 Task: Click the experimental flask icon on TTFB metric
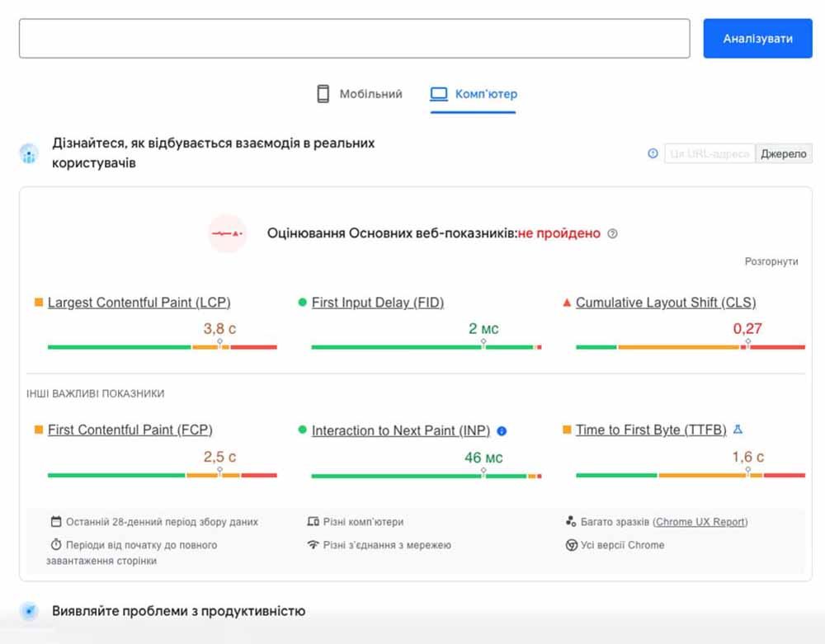(737, 429)
